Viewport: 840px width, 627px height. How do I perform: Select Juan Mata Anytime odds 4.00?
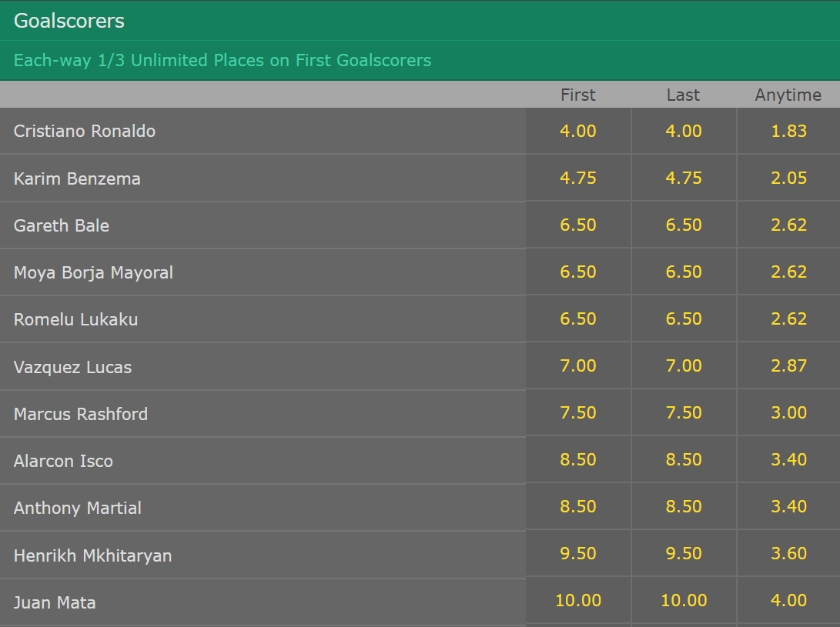coord(788,600)
